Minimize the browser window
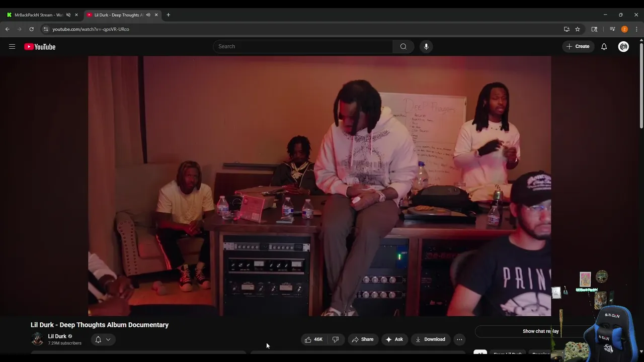644x362 pixels. pos(605,15)
